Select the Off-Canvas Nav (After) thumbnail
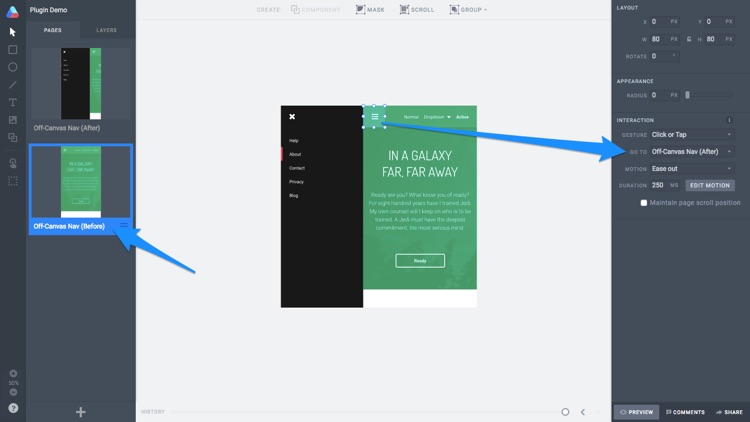This screenshot has width=750, height=422. (x=81, y=83)
